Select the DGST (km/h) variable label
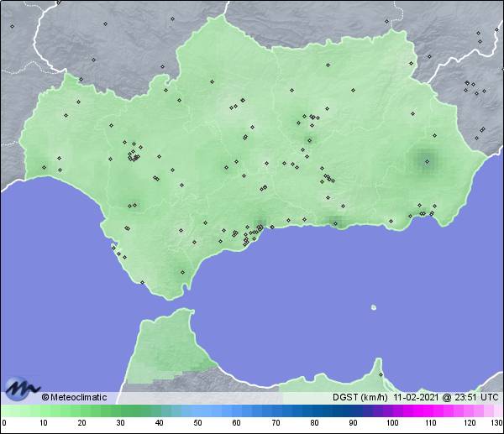 pyautogui.click(x=360, y=397)
